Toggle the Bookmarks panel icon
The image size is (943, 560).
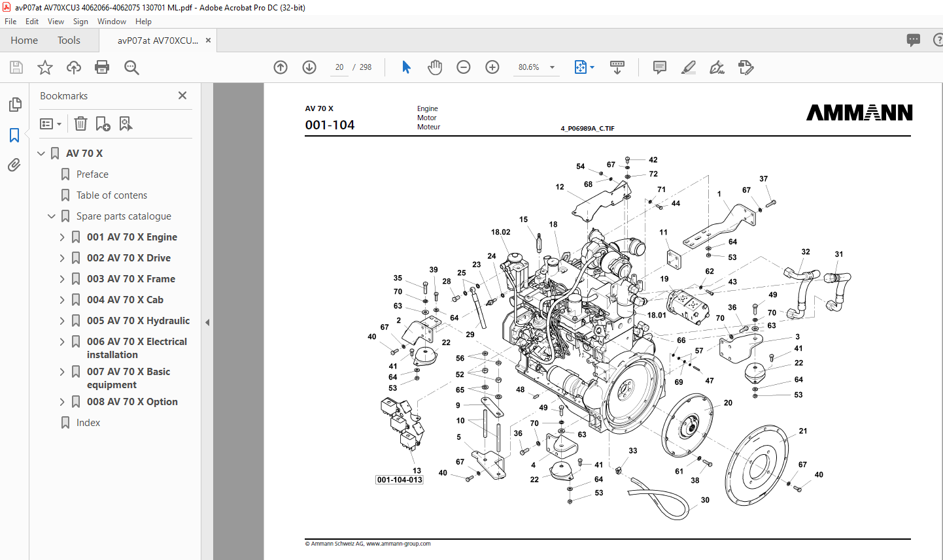click(x=14, y=135)
